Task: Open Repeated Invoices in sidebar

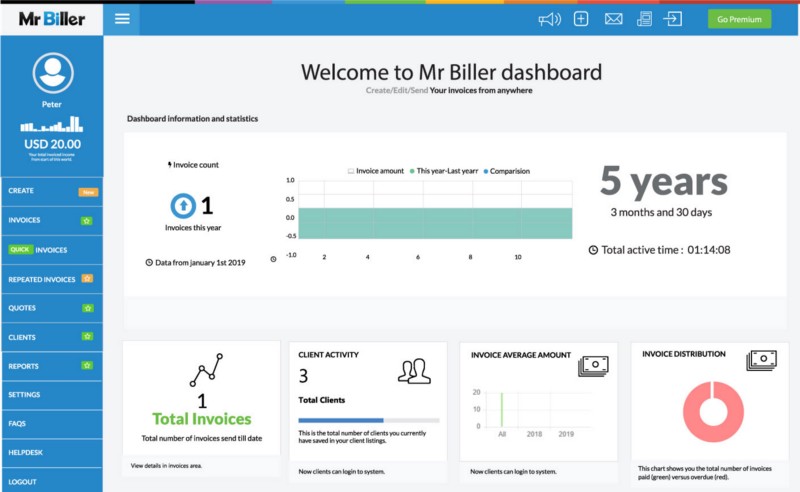Action: point(52,279)
